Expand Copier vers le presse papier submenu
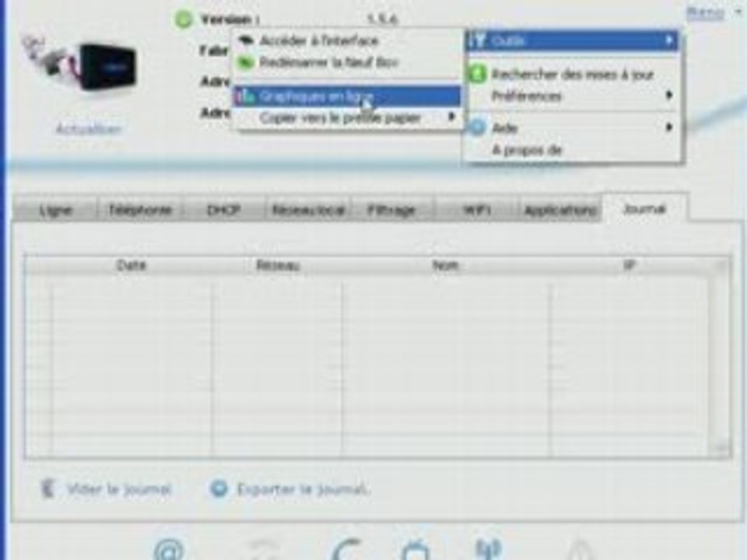 [347, 117]
